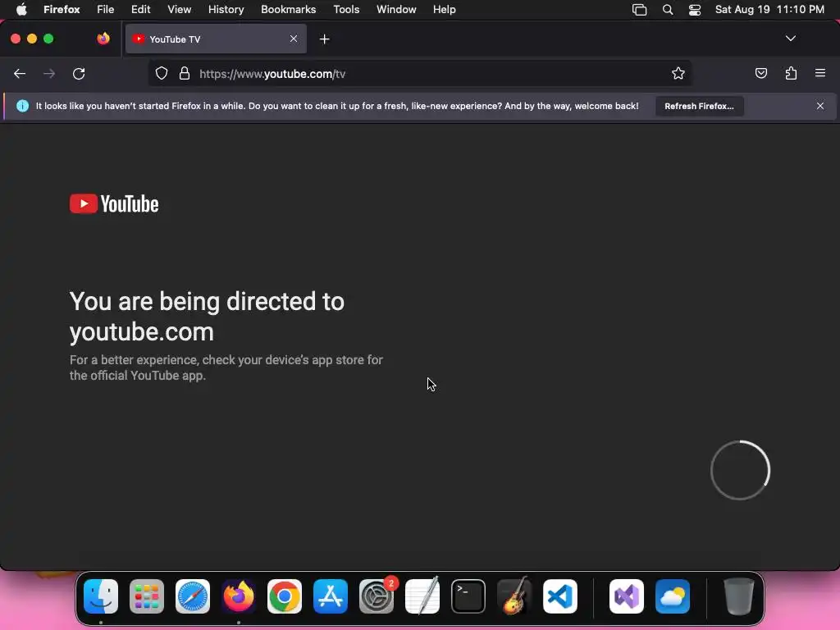Open GarageBand from the Dock
The width and height of the screenshot is (840, 630).
[514, 596]
